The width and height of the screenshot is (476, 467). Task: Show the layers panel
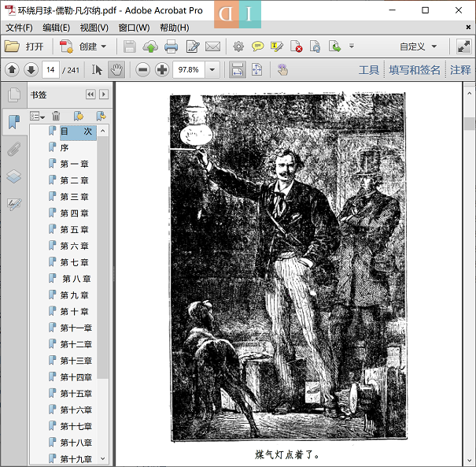pyautogui.click(x=14, y=176)
